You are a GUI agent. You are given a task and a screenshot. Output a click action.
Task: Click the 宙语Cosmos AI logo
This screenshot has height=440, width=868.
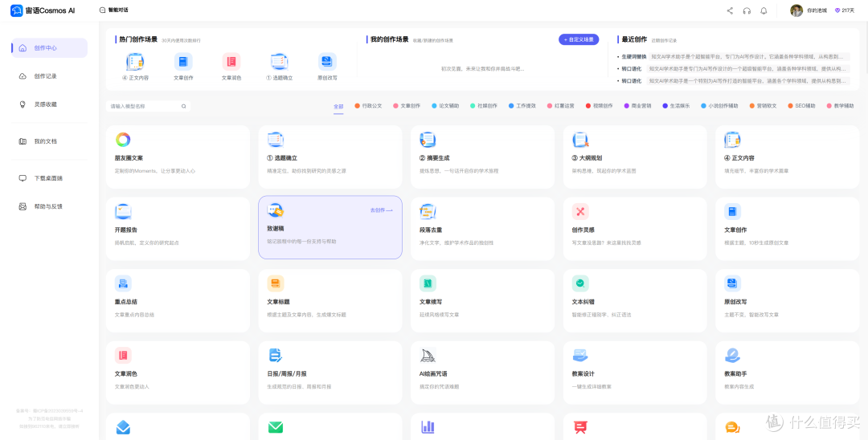[43, 10]
